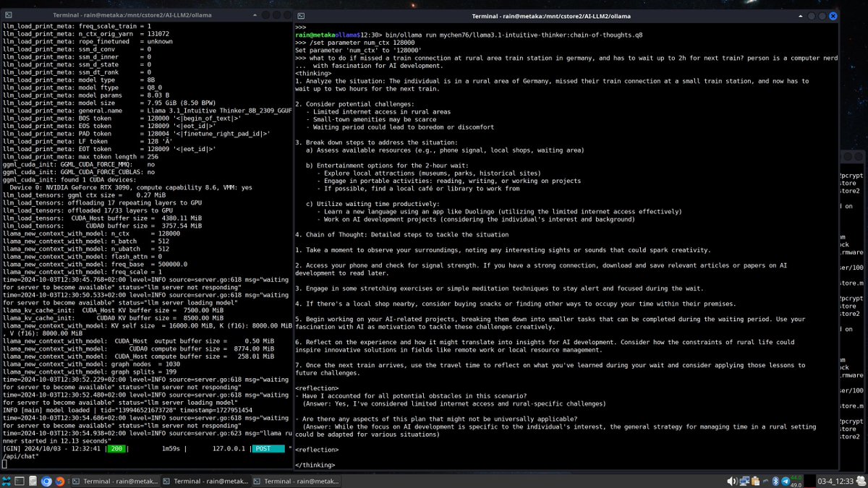The width and height of the screenshot is (868, 488).
Task: Click the '/api/chat' path in left terminal
Action: 20,456
